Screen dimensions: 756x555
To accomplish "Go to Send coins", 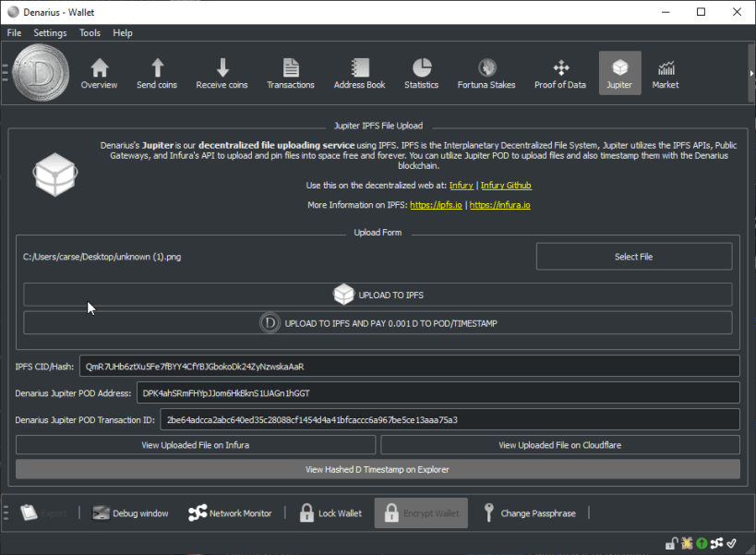I will point(157,73).
